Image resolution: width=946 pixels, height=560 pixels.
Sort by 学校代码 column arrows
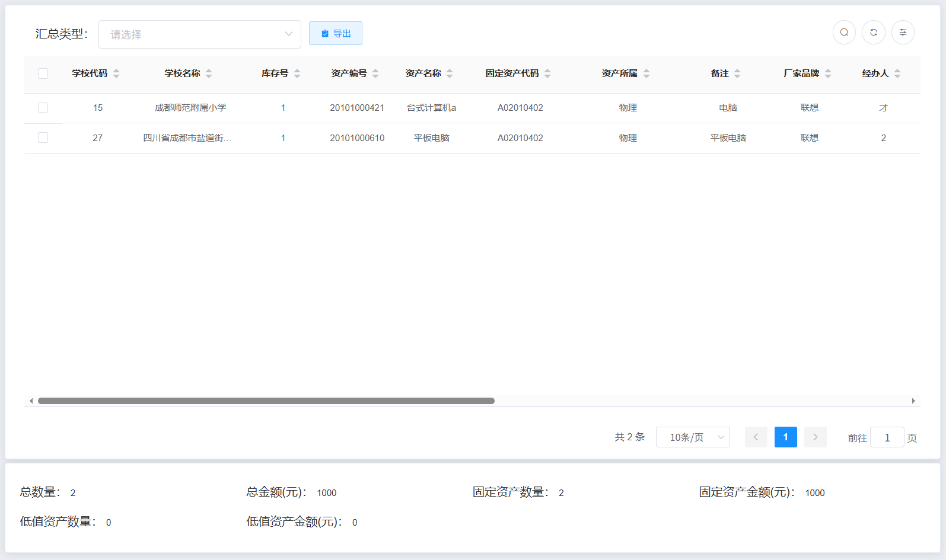pyautogui.click(x=116, y=73)
